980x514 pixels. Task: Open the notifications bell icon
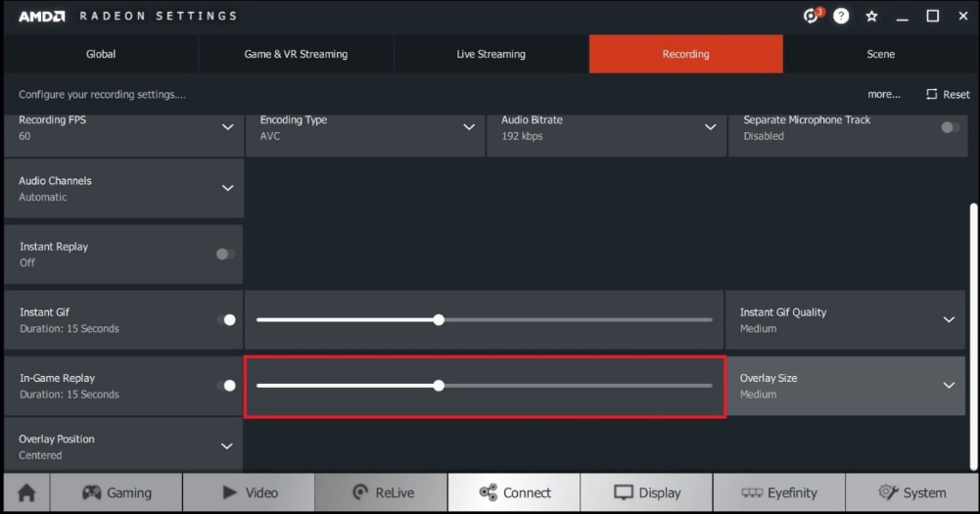[x=811, y=17]
